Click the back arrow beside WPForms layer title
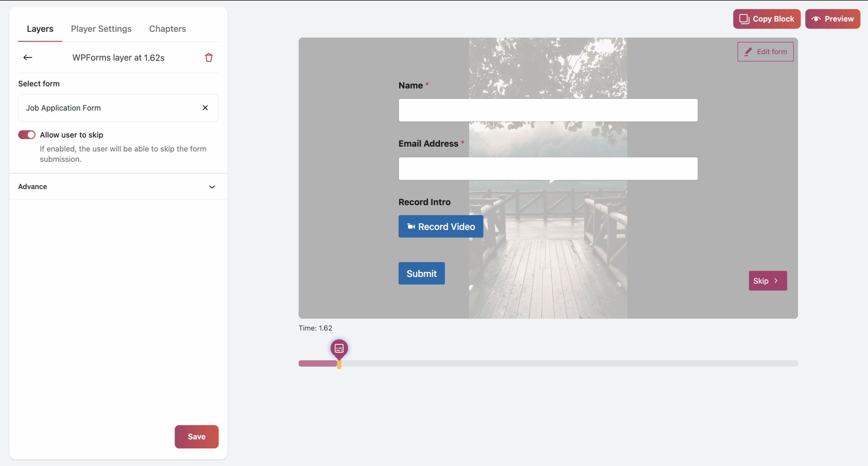Screen dimensions: 868x466 27,57
